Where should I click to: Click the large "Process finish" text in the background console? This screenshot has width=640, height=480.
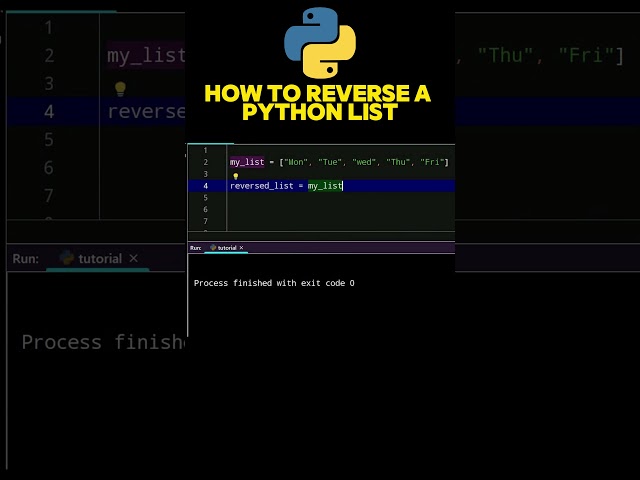point(103,342)
